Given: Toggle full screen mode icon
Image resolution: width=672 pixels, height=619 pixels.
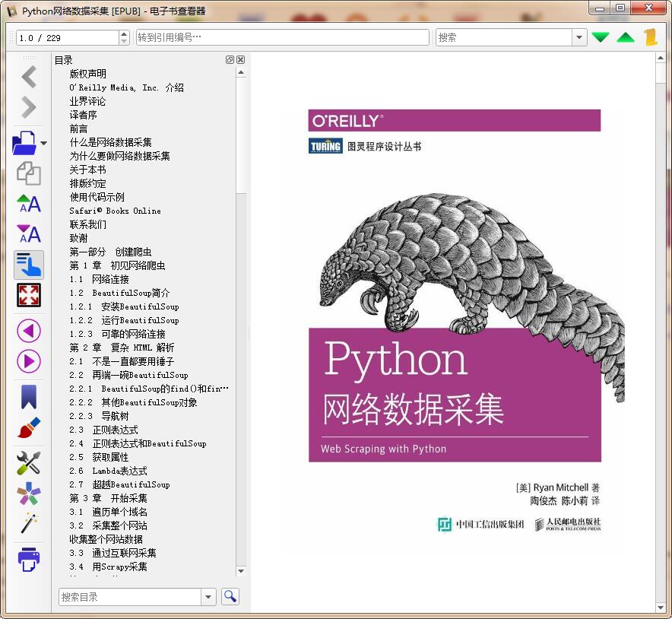Looking at the screenshot, I should point(29,295).
